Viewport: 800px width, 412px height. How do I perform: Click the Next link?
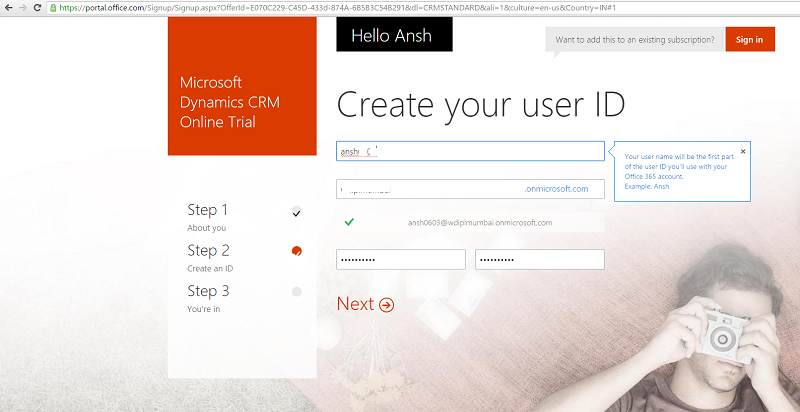pyautogui.click(x=356, y=304)
